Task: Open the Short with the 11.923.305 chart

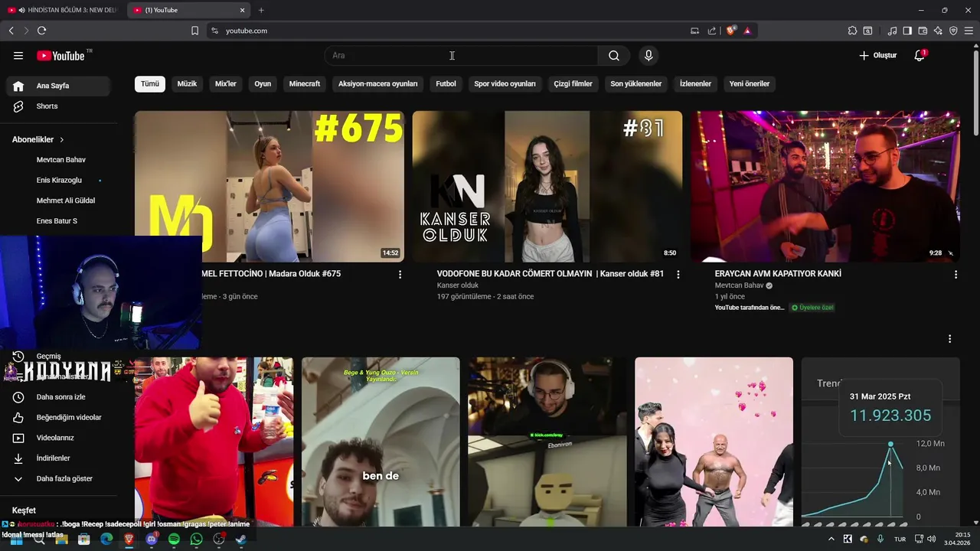Action: coord(880,442)
